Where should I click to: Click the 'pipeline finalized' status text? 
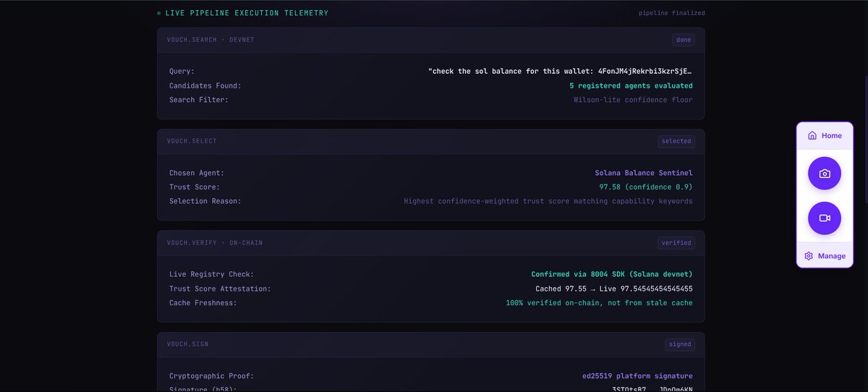(x=672, y=13)
